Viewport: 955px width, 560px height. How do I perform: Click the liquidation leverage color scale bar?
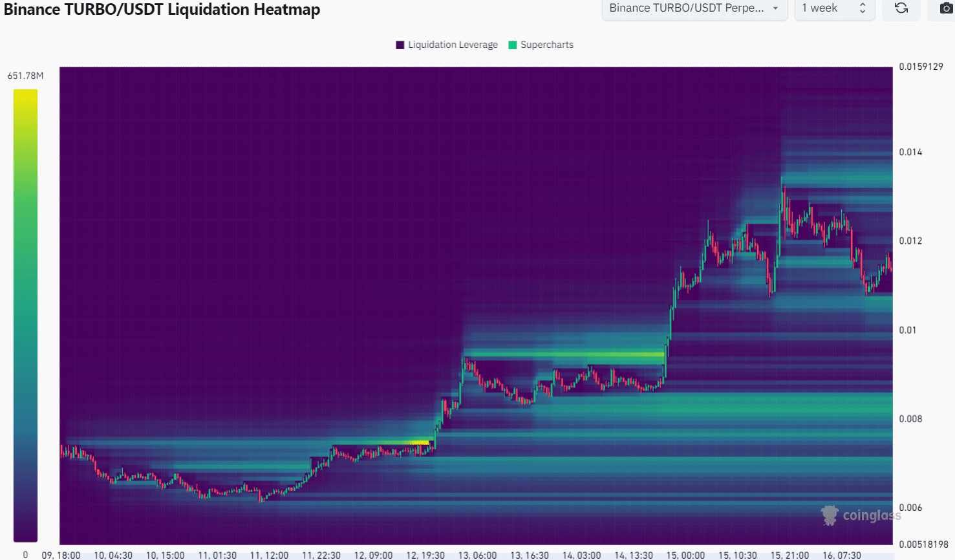[x=26, y=316]
